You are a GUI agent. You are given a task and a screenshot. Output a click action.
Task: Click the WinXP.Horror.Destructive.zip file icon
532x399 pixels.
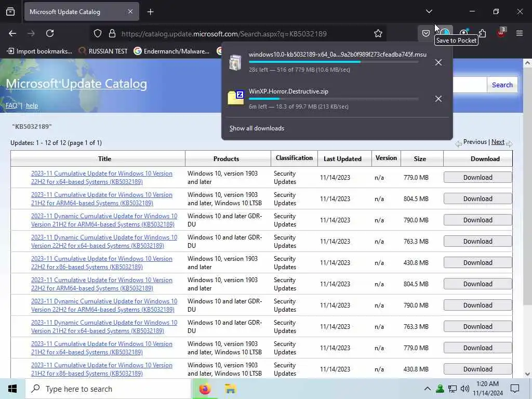tap(236, 98)
